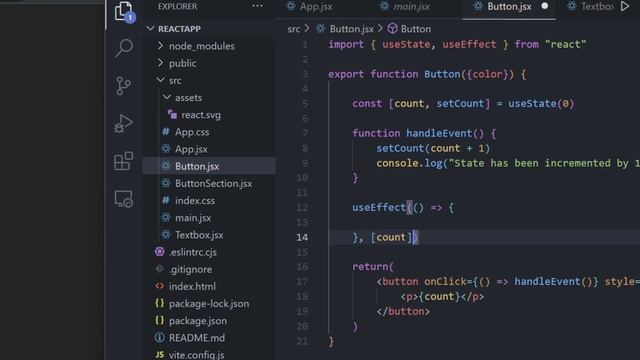
Task: Expand the node_modules folder
Action: tap(160, 46)
